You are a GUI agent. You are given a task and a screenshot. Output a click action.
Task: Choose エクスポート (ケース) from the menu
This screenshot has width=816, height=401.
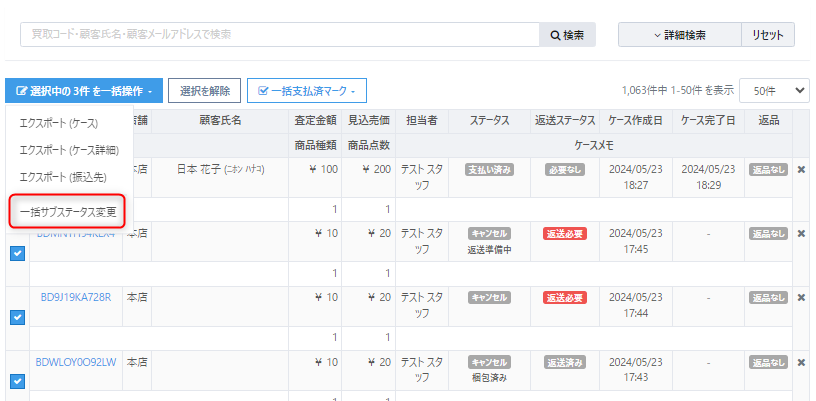[58, 122]
